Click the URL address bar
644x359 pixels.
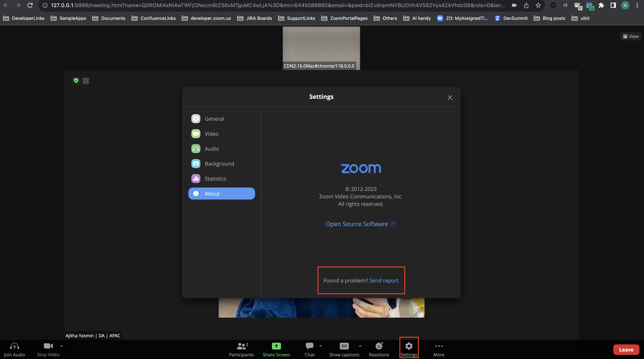(x=278, y=5)
